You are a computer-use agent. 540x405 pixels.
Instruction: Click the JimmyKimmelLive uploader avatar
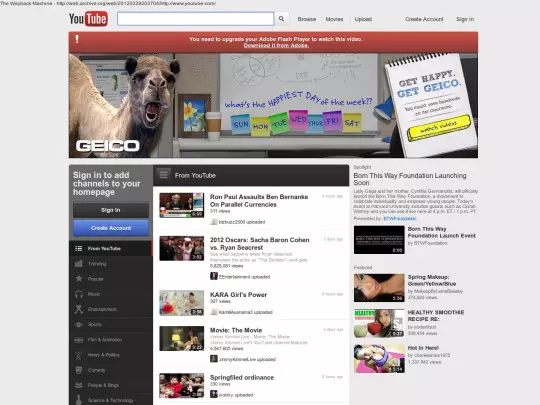click(x=214, y=359)
